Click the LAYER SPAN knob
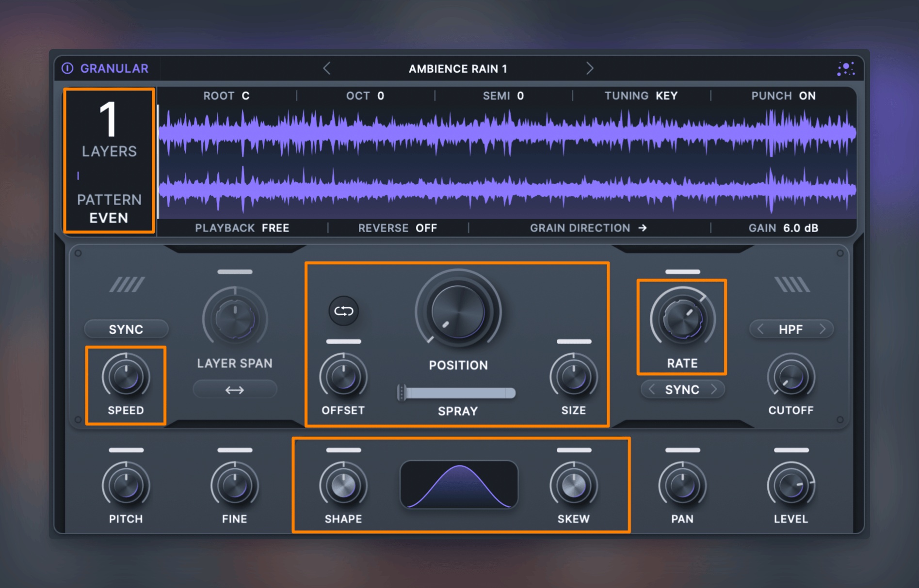Image resolution: width=919 pixels, height=588 pixels. [235, 319]
